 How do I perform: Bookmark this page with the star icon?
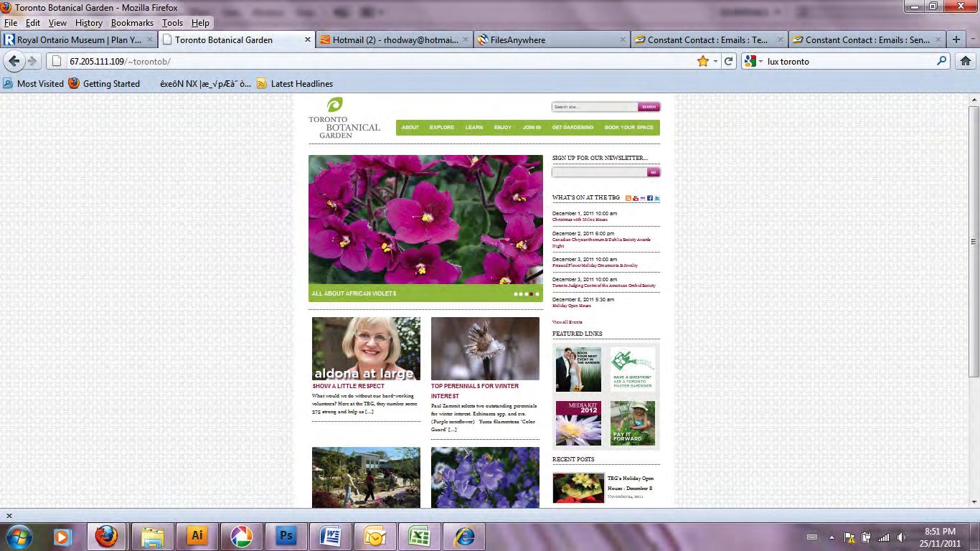[703, 62]
